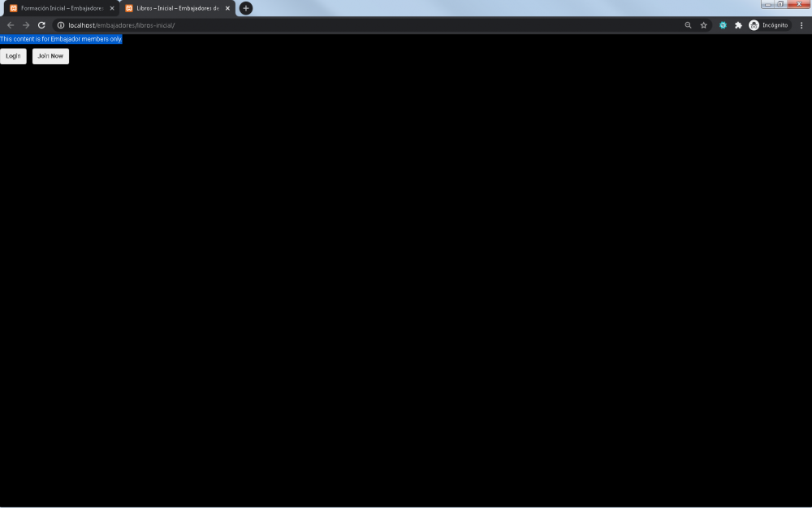812x508 pixels.
Task: Switch to the Formación Inicial – Embajadores tab
Action: [x=62, y=8]
